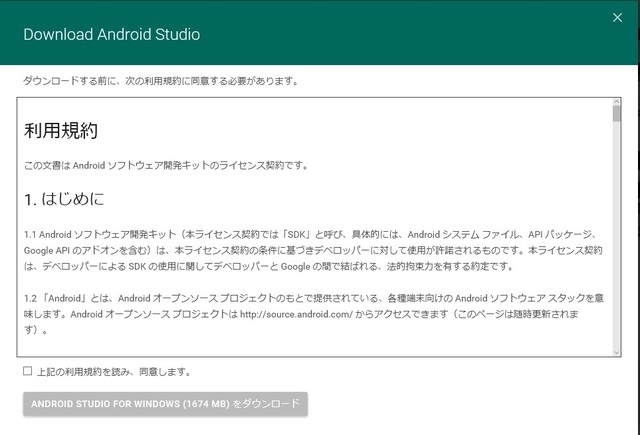Click the license terms scrollbar thumb
This screenshot has height=435, width=640.
616,113
